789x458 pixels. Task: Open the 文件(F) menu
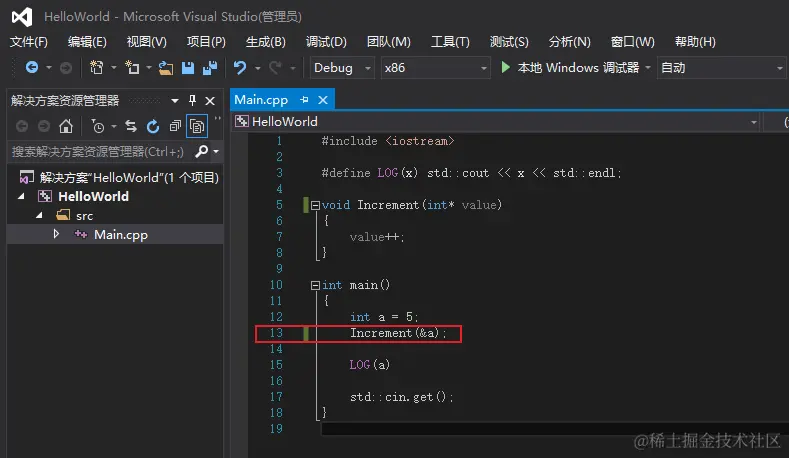click(29, 42)
